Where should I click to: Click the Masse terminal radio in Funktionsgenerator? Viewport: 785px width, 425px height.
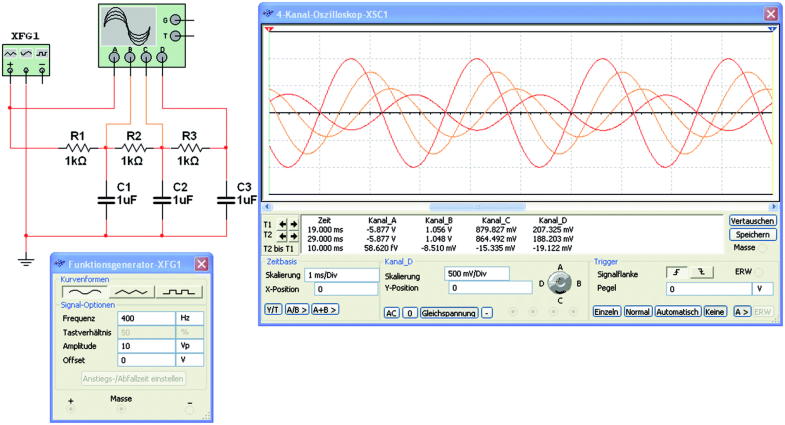coord(121,409)
